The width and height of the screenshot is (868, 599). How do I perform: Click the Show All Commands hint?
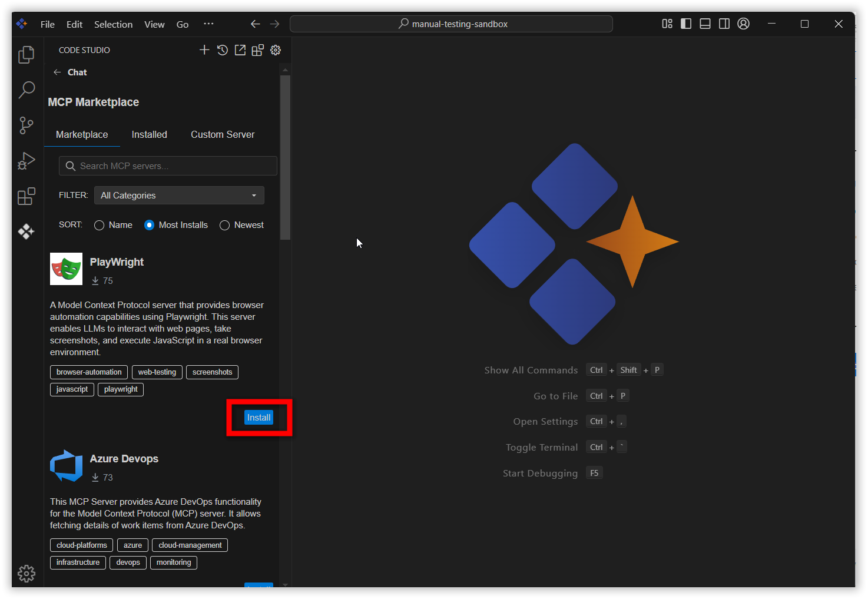pos(531,370)
